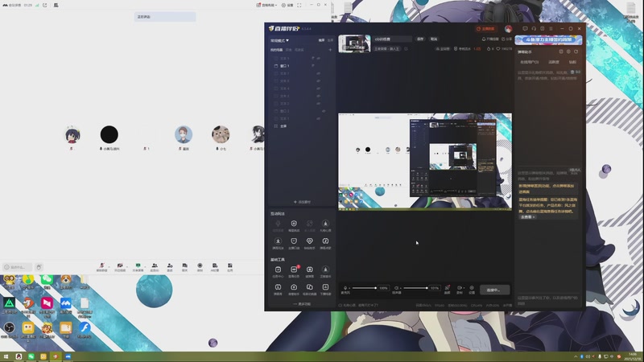Edit 窗口 1 source via pencil icon

(313, 66)
